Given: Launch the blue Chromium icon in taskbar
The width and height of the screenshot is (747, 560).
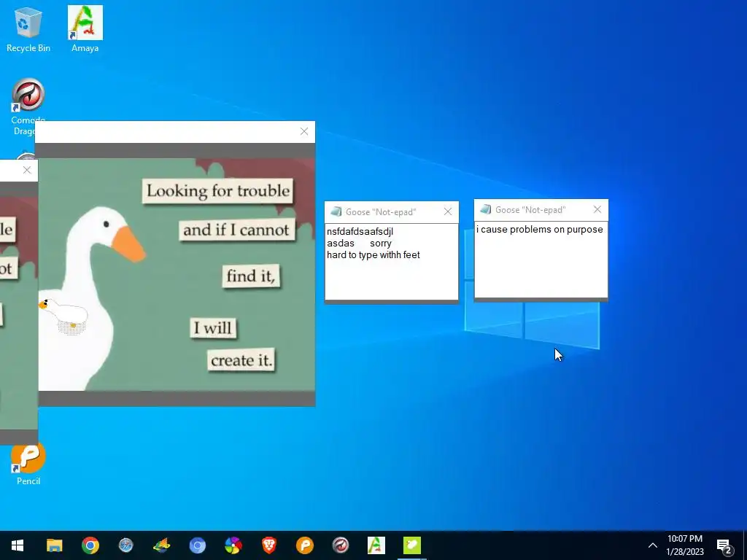Looking at the screenshot, I should click(197, 545).
